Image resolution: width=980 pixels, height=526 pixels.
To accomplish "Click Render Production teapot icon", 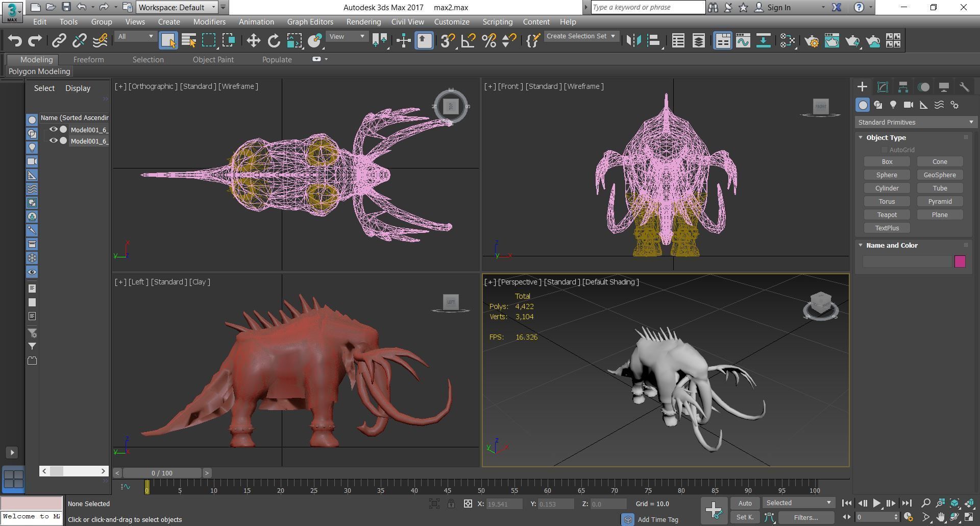I will (x=852, y=40).
